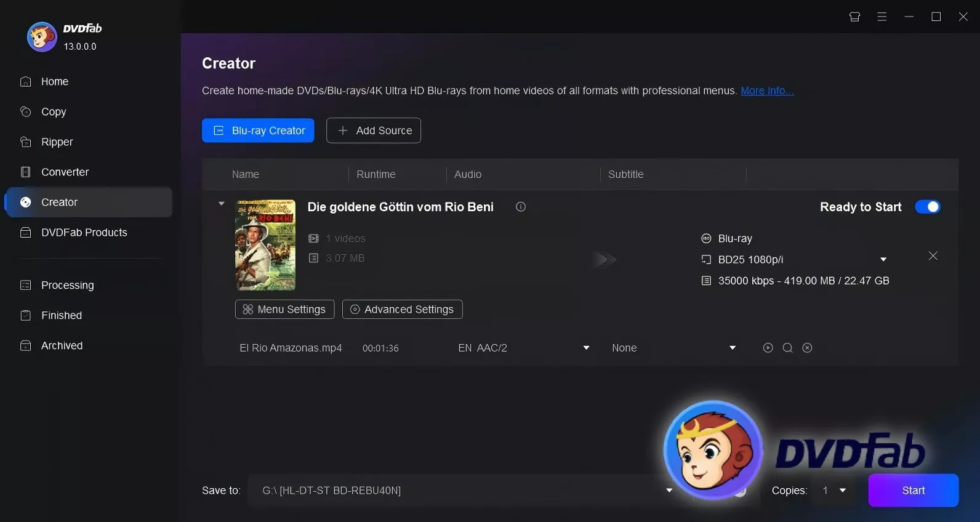Screen dimensions: 980x522
Task: Toggle the Ready to Start switch
Action: click(x=927, y=207)
